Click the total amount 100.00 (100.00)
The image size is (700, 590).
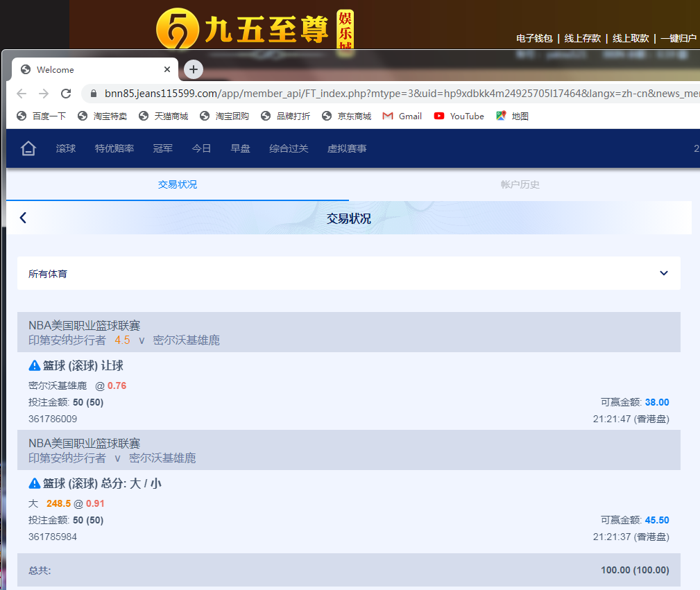pos(635,570)
